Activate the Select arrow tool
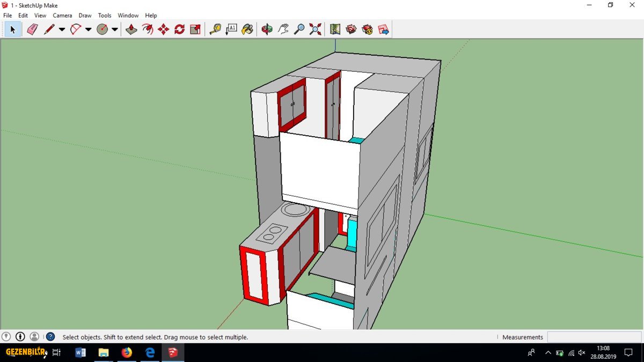Image resolution: width=644 pixels, height=362 pixels. pyautogui.click(x=13, y=29)
